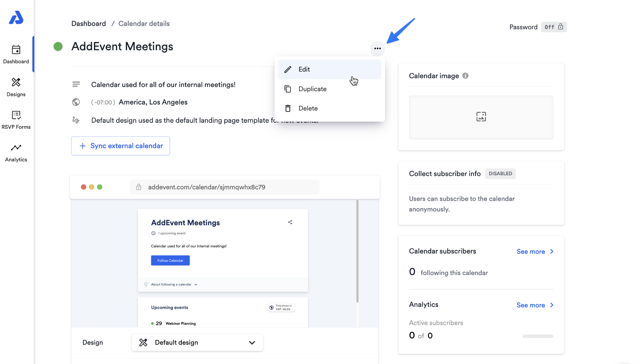Click the AddEvent logo in sidebar

point(16,18)
